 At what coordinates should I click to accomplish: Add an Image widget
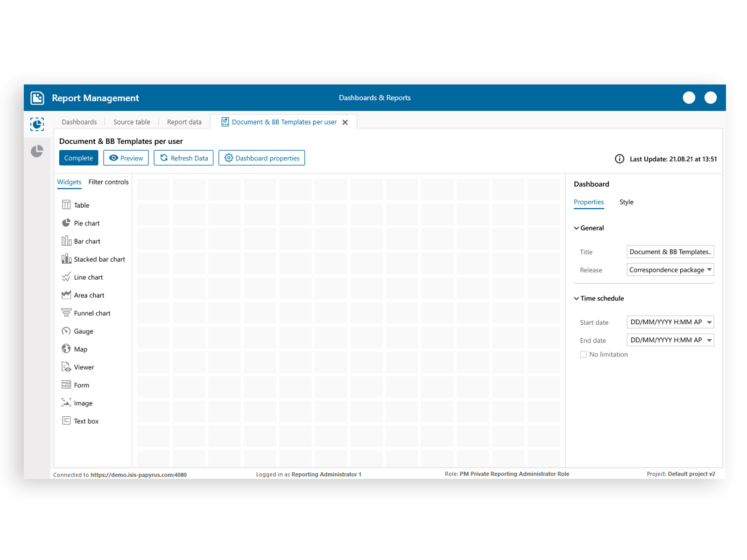pyautogui.click(x=83, y=403)
